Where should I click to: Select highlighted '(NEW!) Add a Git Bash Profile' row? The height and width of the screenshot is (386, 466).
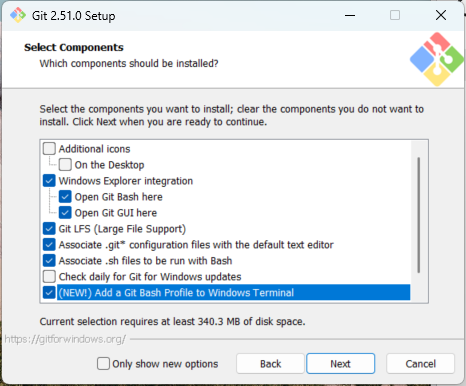(233, 293)
